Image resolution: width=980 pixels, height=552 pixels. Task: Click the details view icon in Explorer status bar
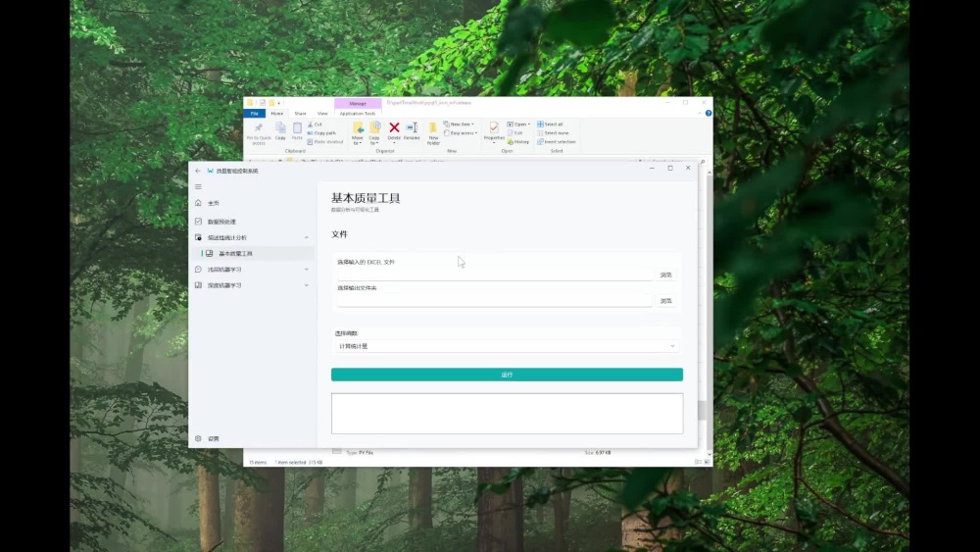[698, 462]
